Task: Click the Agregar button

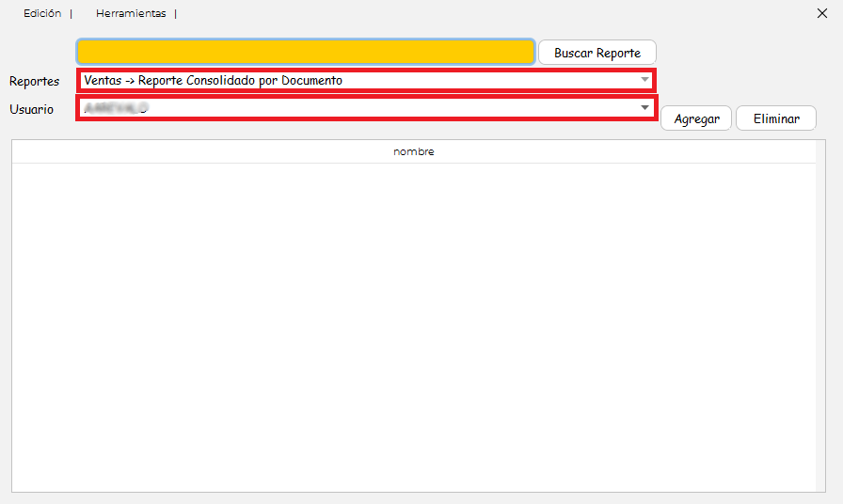Action: click(696, 118)
